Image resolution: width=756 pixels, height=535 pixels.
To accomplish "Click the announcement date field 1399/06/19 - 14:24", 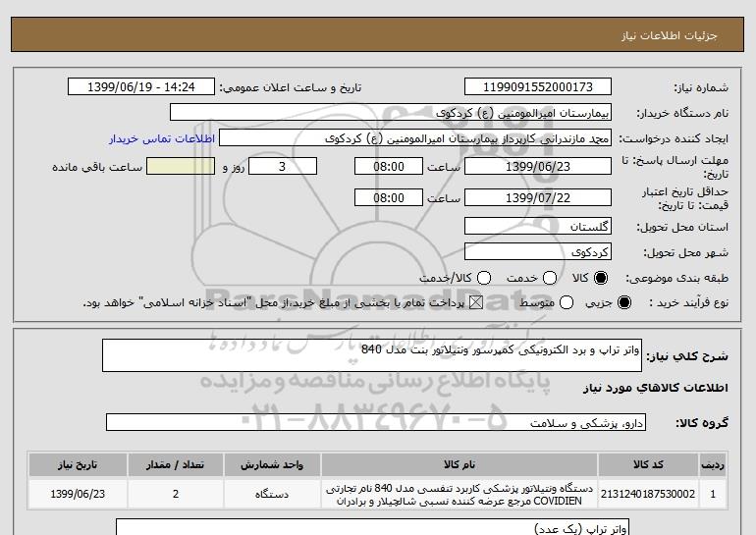I will point(141,86).
